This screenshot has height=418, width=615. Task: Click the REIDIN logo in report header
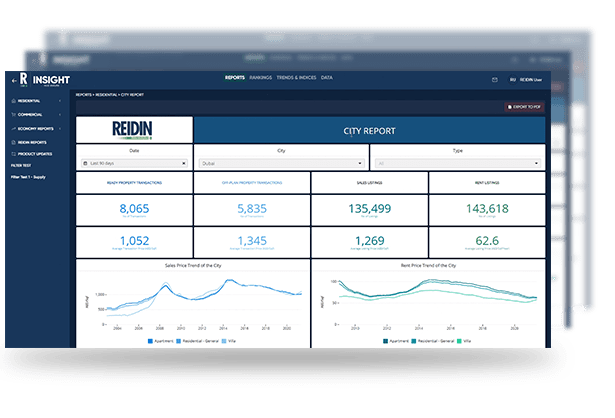pyautogui.click(x=132, y=130)
